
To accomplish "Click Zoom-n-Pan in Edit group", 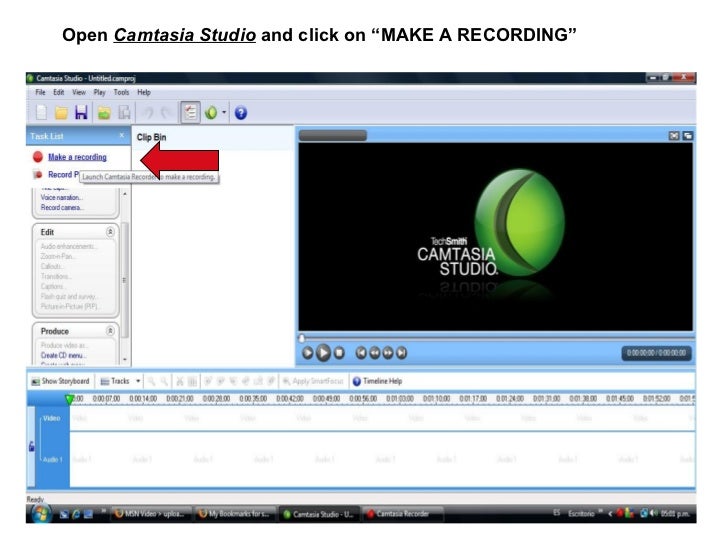I will click(58, 256).
